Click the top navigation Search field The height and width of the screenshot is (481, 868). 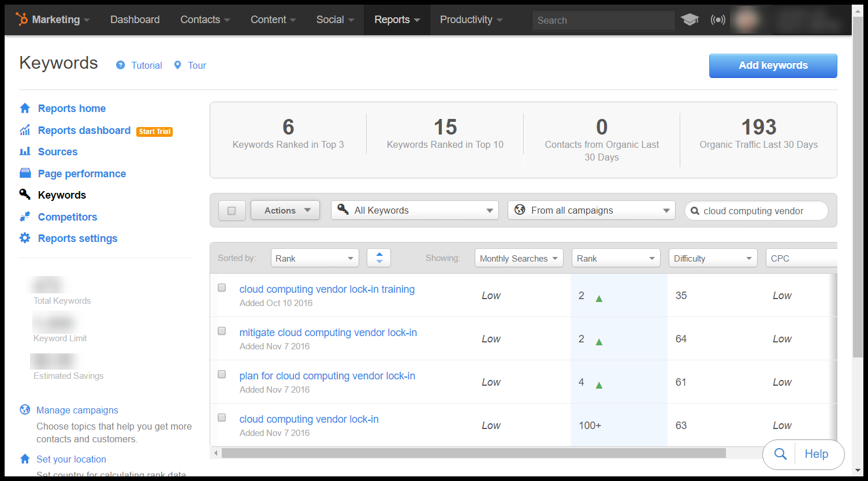click(603, 20)
